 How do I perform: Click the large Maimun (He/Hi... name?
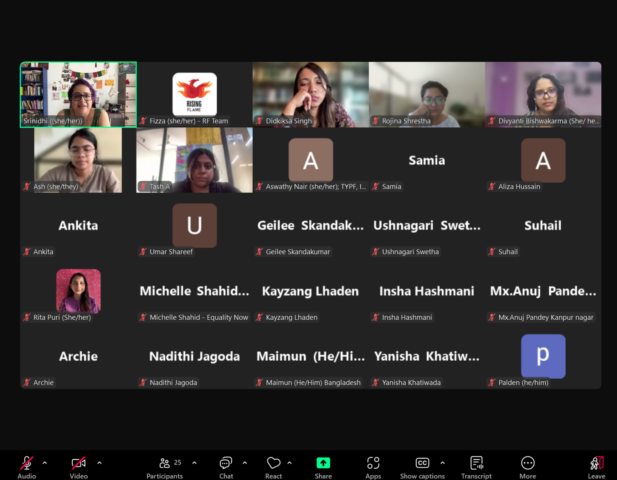tap(310, 356)
